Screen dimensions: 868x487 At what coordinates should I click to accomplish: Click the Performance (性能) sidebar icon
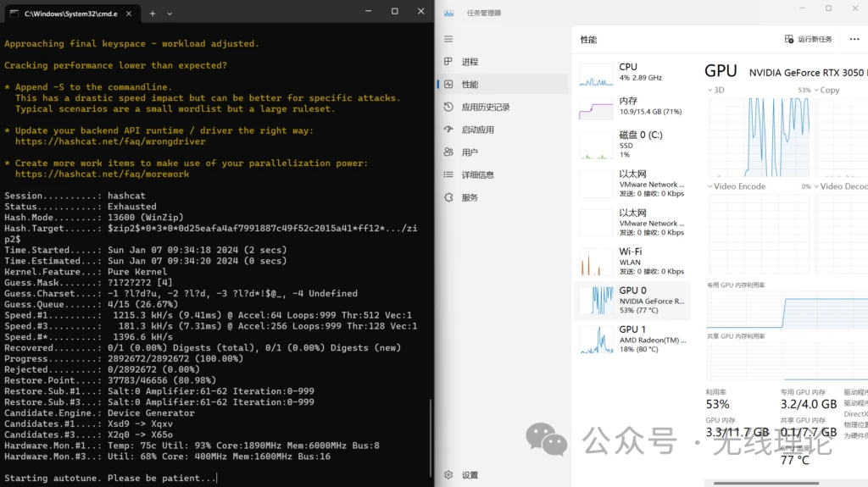coord(448,84)
